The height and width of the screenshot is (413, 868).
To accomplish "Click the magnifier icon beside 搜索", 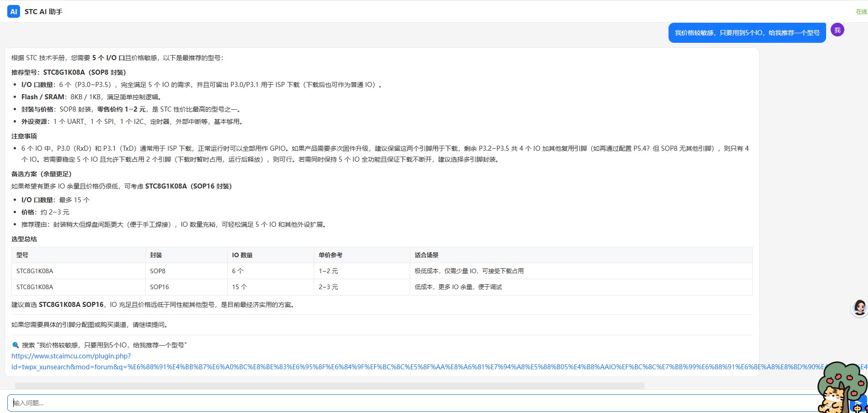I will point(15,345).
